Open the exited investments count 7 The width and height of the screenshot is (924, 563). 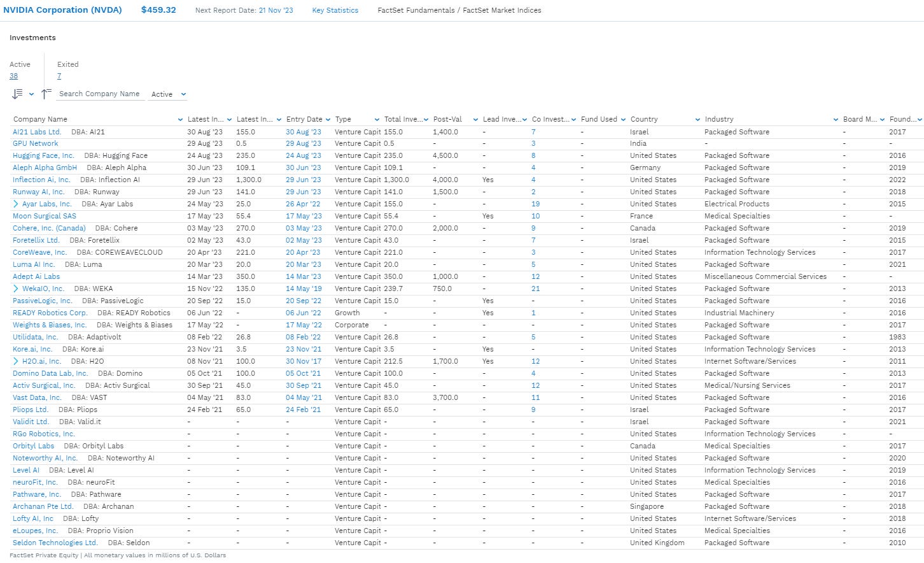pyautogui.click(x=59, y=76)
